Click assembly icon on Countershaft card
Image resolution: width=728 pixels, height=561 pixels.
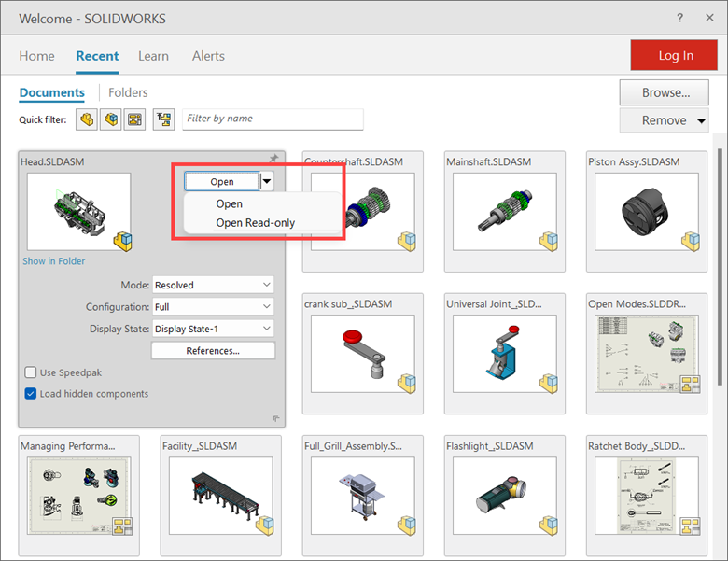(407, 241)
